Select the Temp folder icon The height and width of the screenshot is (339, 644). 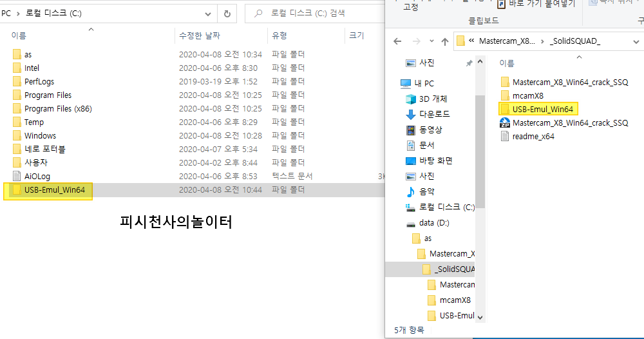[x=17, y=122]
